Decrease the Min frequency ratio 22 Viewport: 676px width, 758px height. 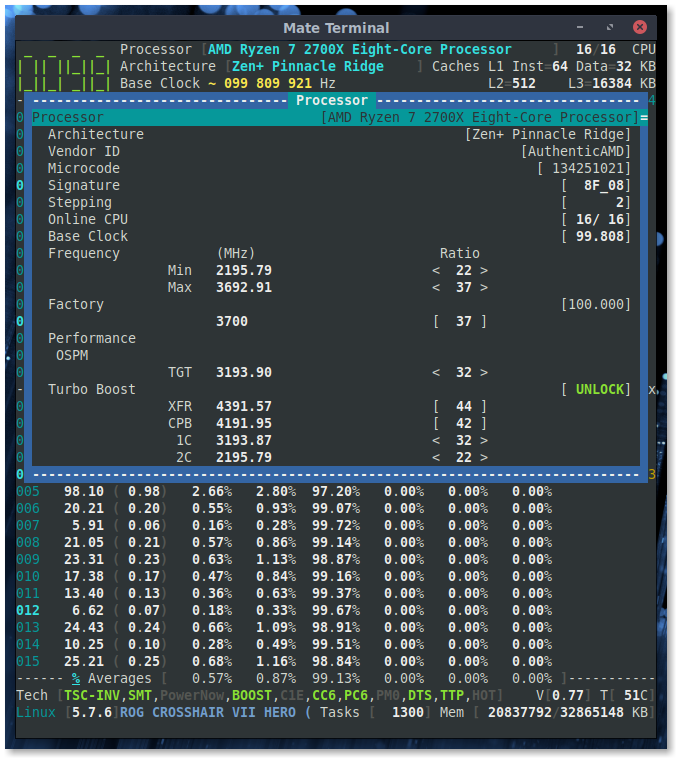point(436,271)
